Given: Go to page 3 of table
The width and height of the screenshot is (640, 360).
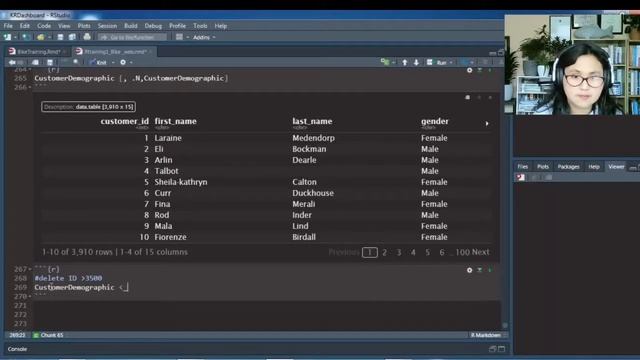Looking at the screenshot, I should (x=399, y=252).
